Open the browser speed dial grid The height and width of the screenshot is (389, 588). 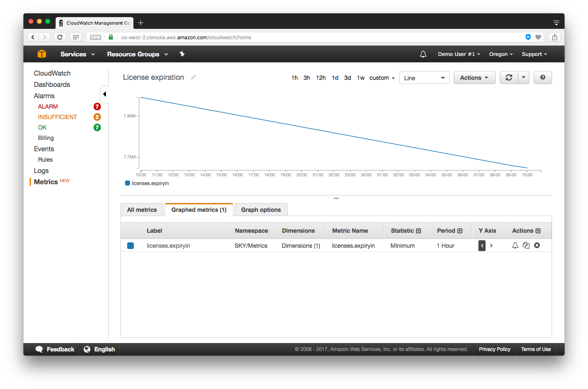tap(76, 37)
